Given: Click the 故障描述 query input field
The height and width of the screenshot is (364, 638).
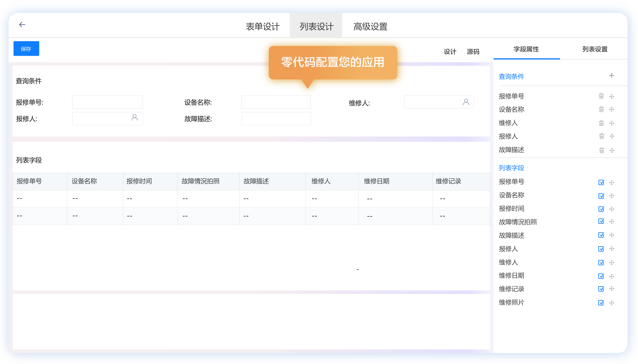Looking at the screenshot, I should [276, 119].
